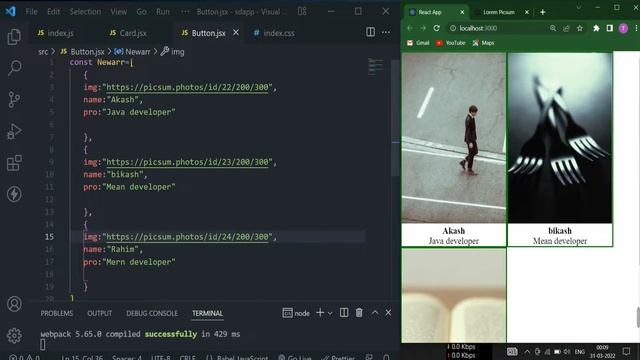This screenshot has height=360, width=640.
Task: Switch to the OUTPUT panel tab
Action: coord(100,313)
